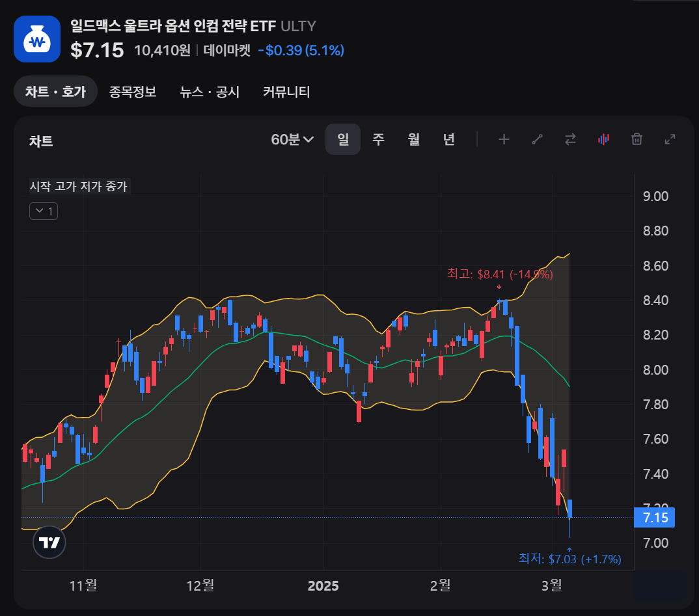Click the ULTY stock logo icon
This screenshot has width=699, height=616.
coord(37,39)
